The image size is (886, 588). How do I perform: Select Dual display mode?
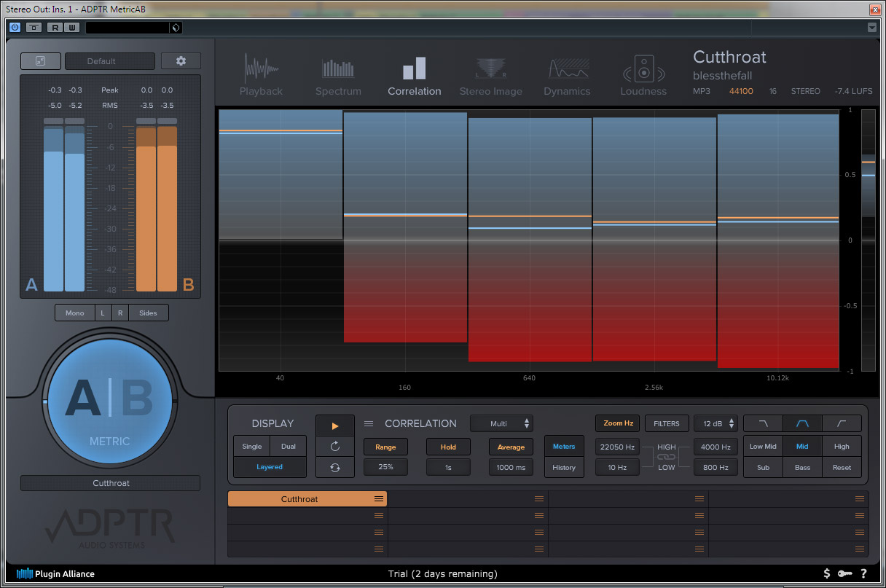point(289,446)
